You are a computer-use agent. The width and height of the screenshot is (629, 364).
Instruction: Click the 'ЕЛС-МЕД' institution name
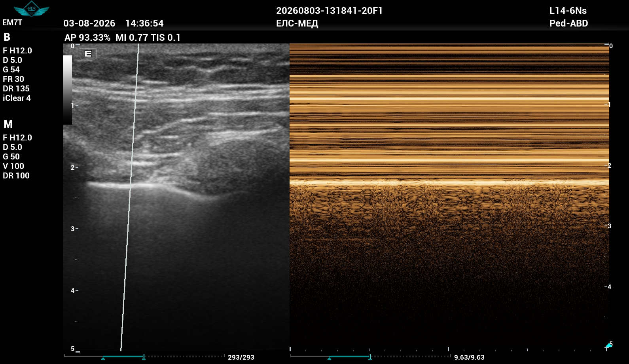click(x=297, y=23)
